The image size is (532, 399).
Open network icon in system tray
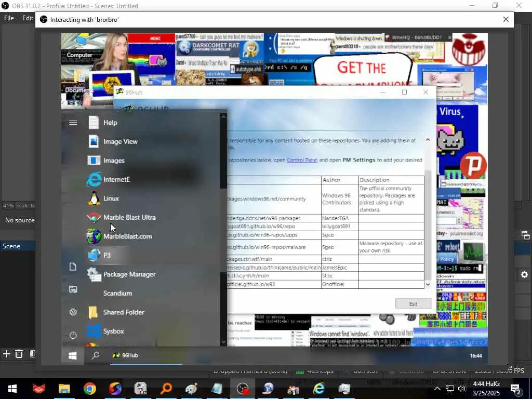(449, 389)
